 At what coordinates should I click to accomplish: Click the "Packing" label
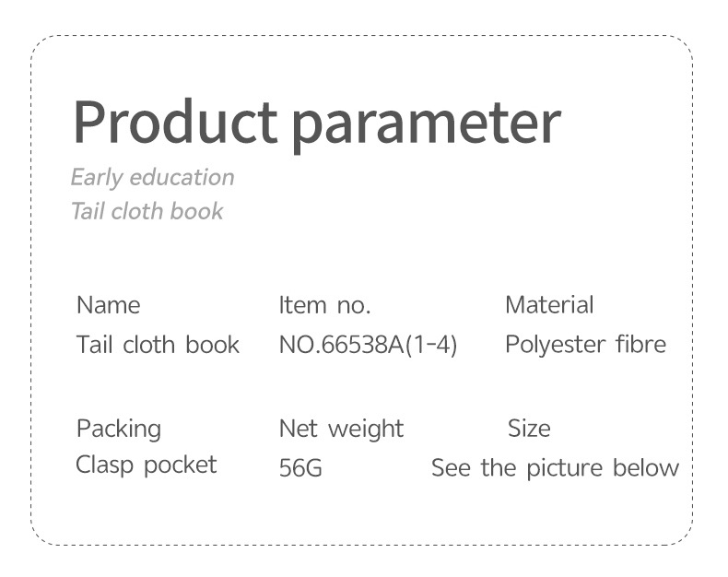coord(118,429)
